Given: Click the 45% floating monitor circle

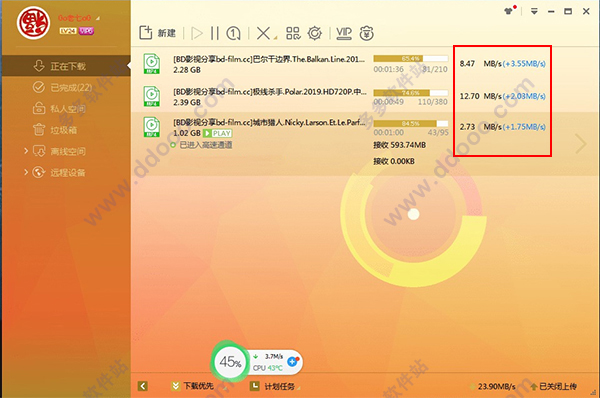Looking at the screenshot, I should click(230, 362).
